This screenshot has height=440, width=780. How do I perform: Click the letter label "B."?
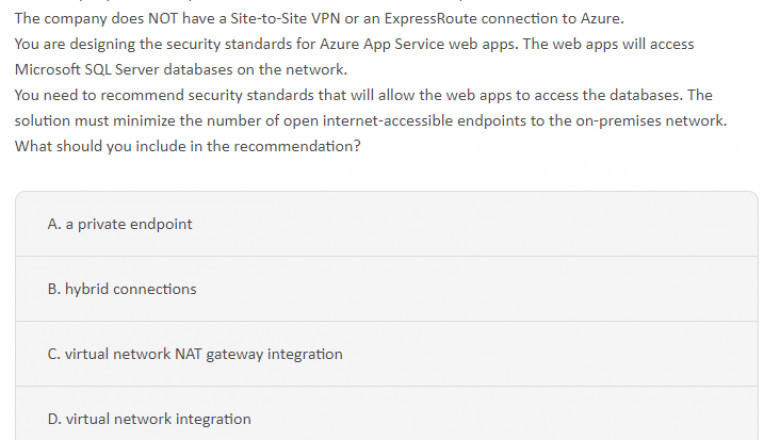[54, 289]
